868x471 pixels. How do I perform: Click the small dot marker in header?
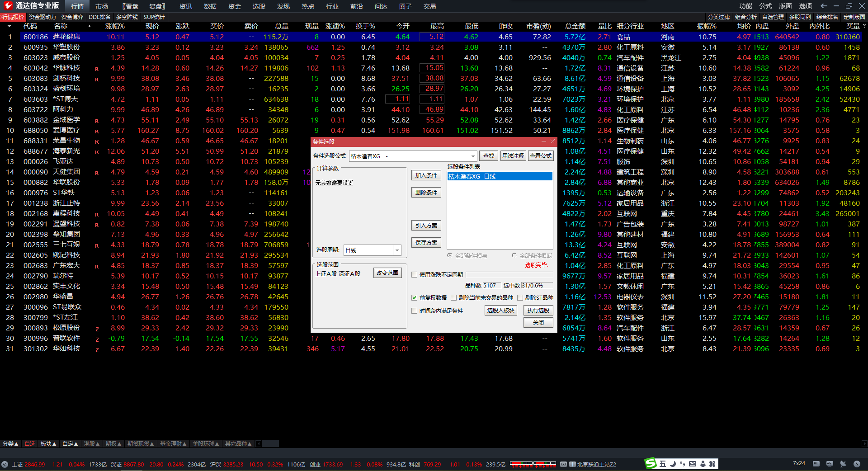pos(90,26)
